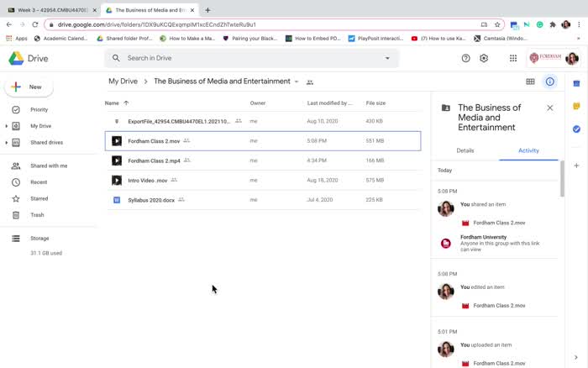This screenshot has width=588, height=368.
Task: Get add-ons plus icon in side panel
Action: click(576, 166)
